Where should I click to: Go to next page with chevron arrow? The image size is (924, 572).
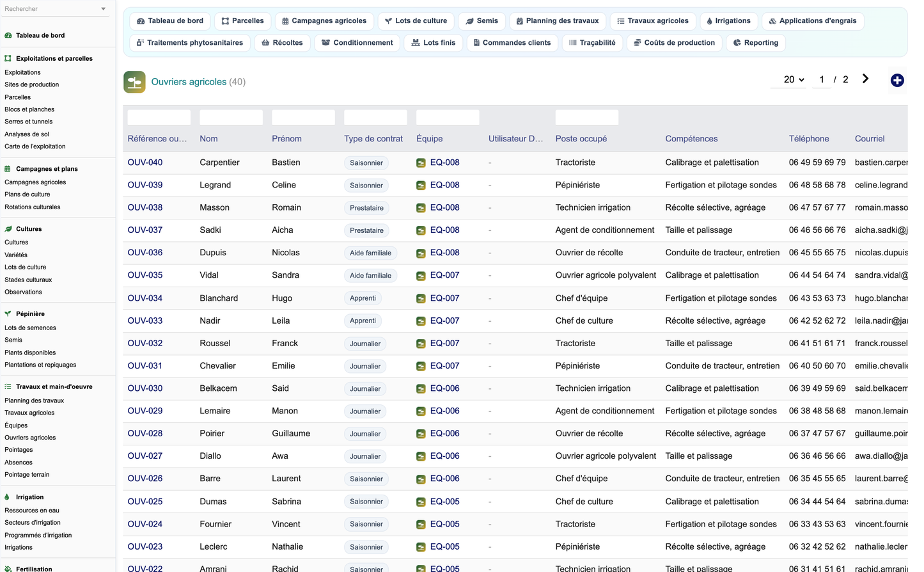(865, 79)
